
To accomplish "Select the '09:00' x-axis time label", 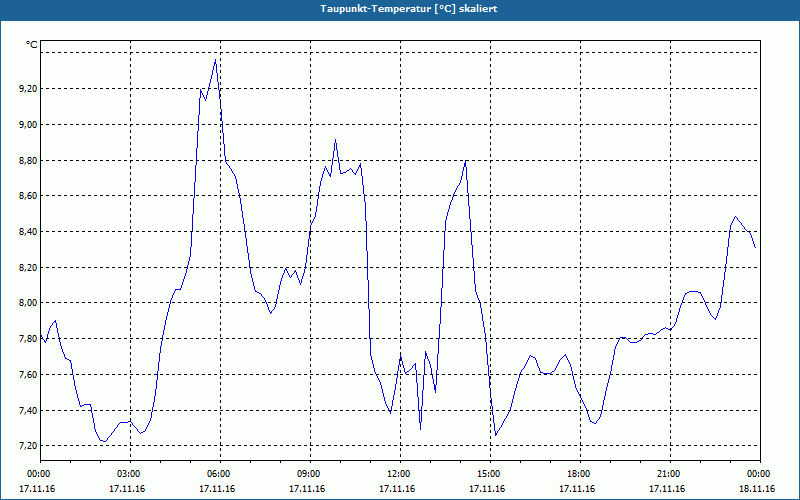I will (311, 474).
